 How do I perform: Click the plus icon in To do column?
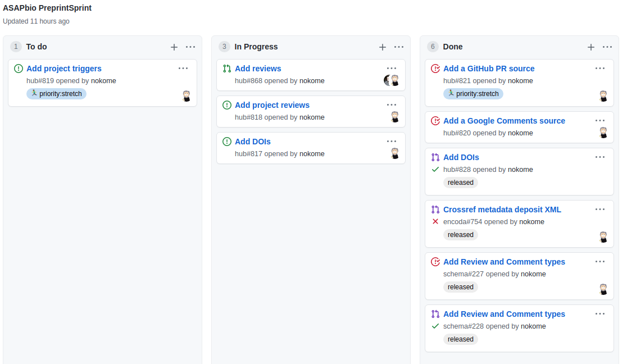pyautogui.click(x=174, y=47)
